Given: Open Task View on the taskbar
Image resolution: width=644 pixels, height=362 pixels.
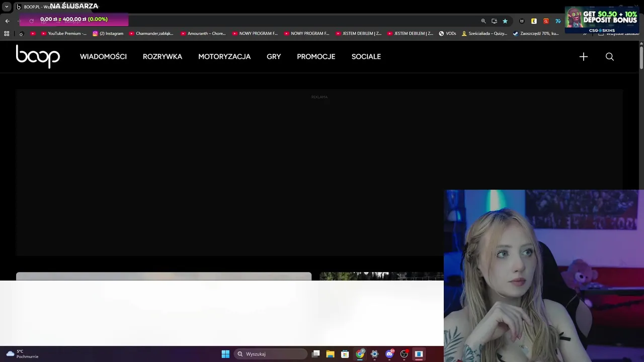Looking at the screenshot, I should point(315,354).
